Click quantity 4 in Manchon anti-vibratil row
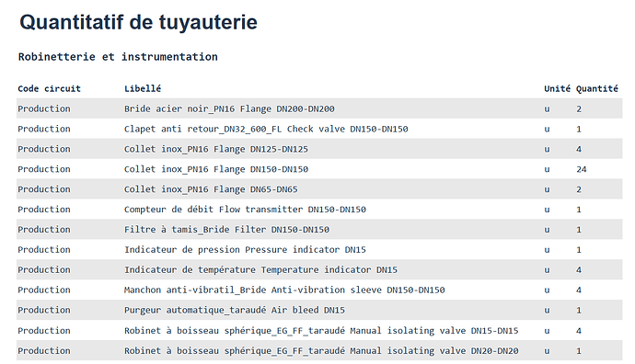Screen dimensions: 635x364 [x=579, y=290]
